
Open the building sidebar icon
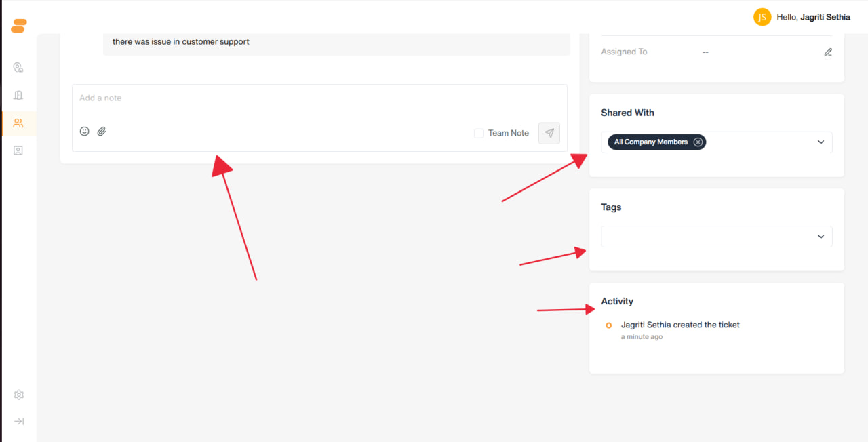pyautogui.click(x=18, y=96)
